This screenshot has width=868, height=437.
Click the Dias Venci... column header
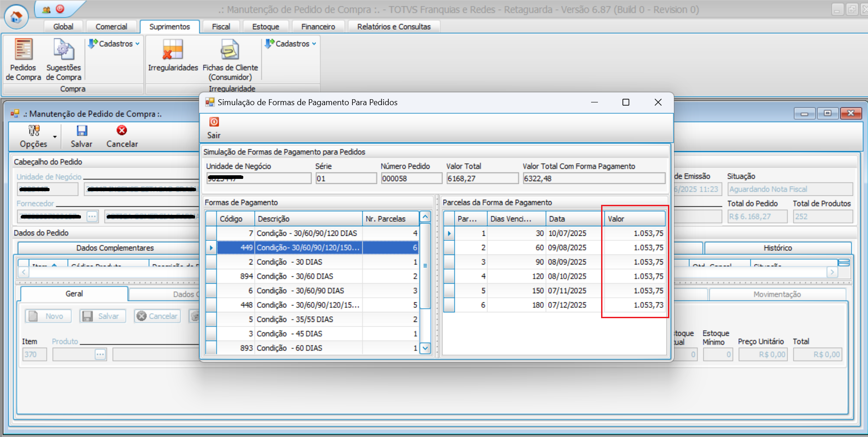coord(516,219)
